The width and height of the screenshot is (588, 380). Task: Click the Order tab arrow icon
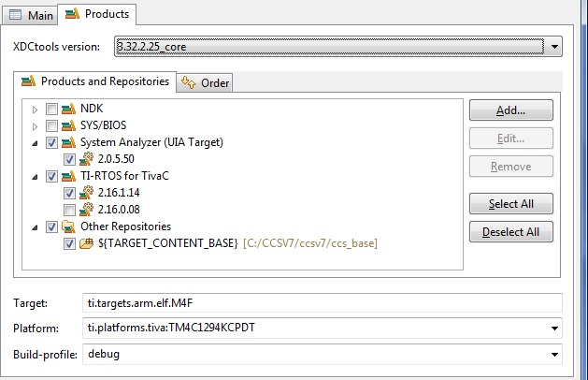188,82
